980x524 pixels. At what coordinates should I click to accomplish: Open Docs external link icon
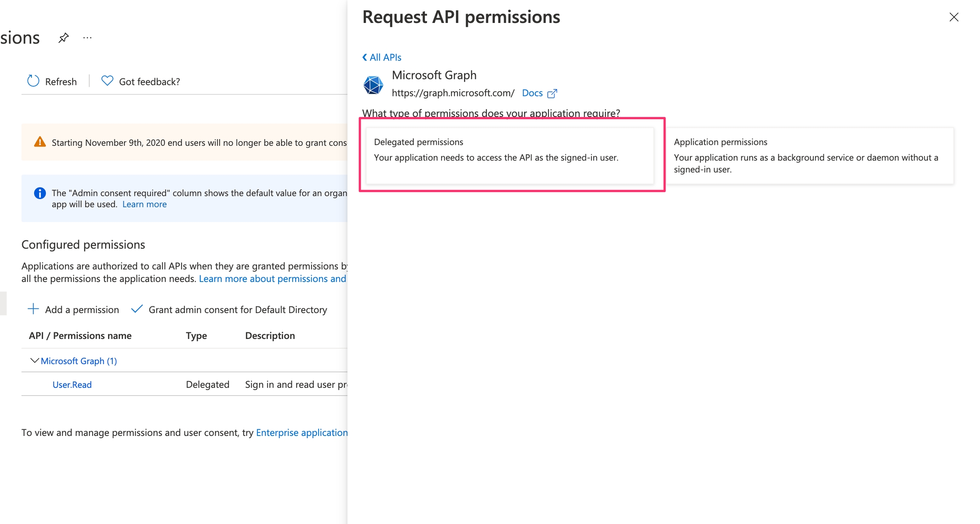[552, 94]
